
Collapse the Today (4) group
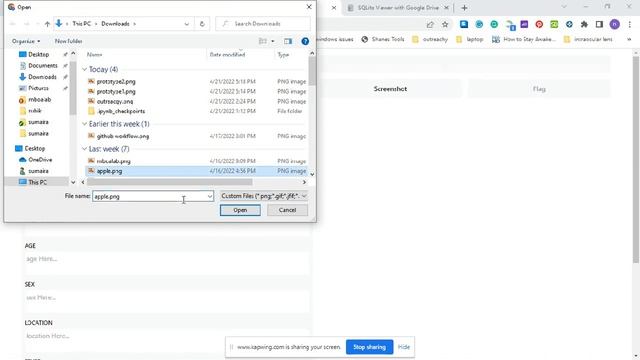[84, 69]
